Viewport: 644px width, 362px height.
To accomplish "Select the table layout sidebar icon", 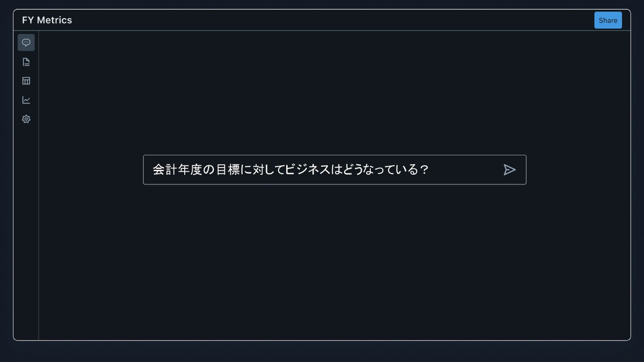I will click(x=26, y=81).
